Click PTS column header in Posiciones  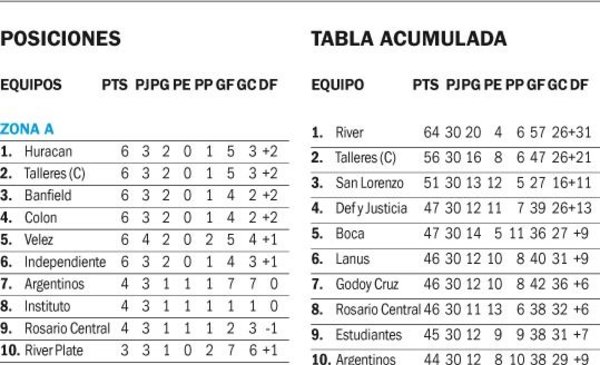(114, 85)
